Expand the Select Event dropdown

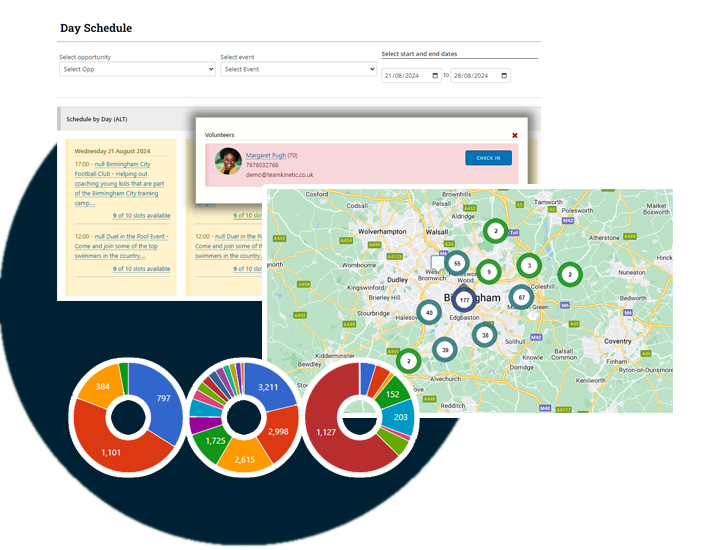click(298, 70)
